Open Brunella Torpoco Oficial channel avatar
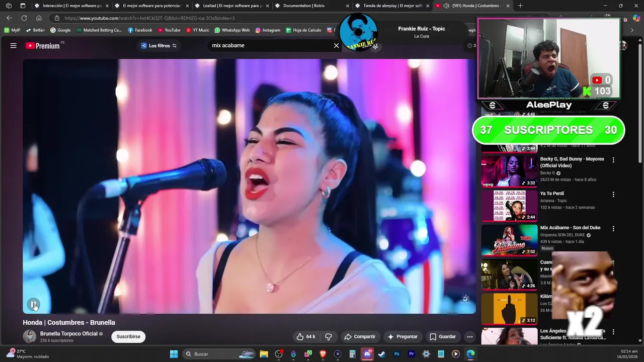The width and height of the screenshot is (644, 362). (30, 337)
